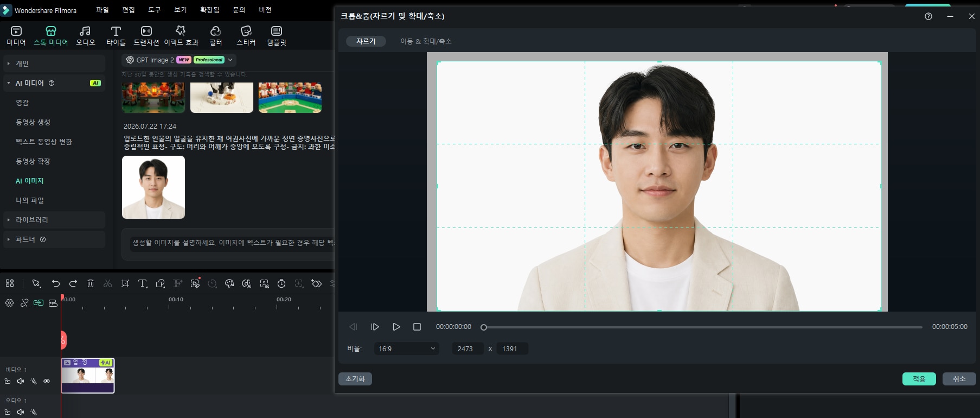Select 동영상 생성 in the sidebar
Screen dimensions: 980x418
coord(33,122)
